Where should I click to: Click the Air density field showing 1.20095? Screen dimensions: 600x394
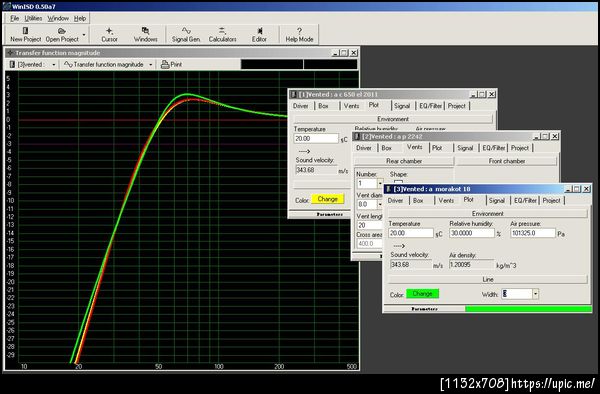[471, 265]
